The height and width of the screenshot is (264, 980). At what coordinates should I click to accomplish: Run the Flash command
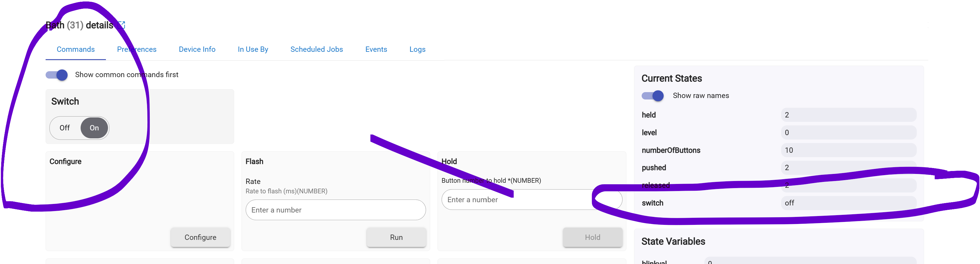click(396, 238)
